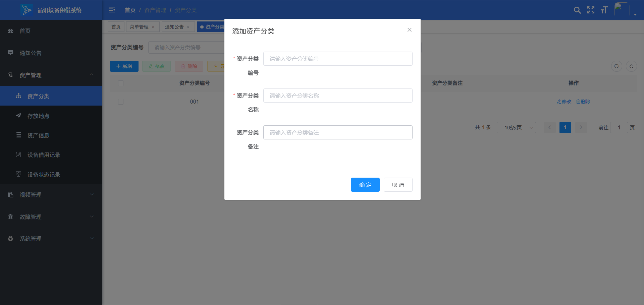Click the 新增 button
644x305 pixels.
124,66
